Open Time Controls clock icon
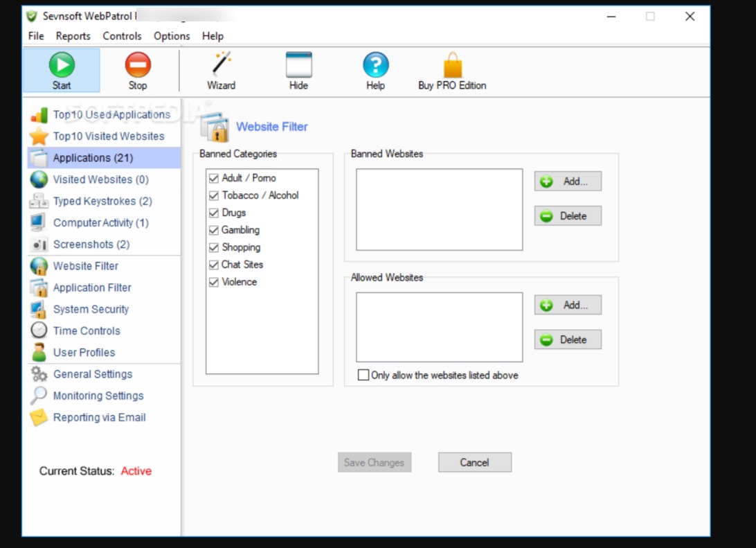Image resolution: width=756 pixels, height=548 pixels. (x=39, y=331)
